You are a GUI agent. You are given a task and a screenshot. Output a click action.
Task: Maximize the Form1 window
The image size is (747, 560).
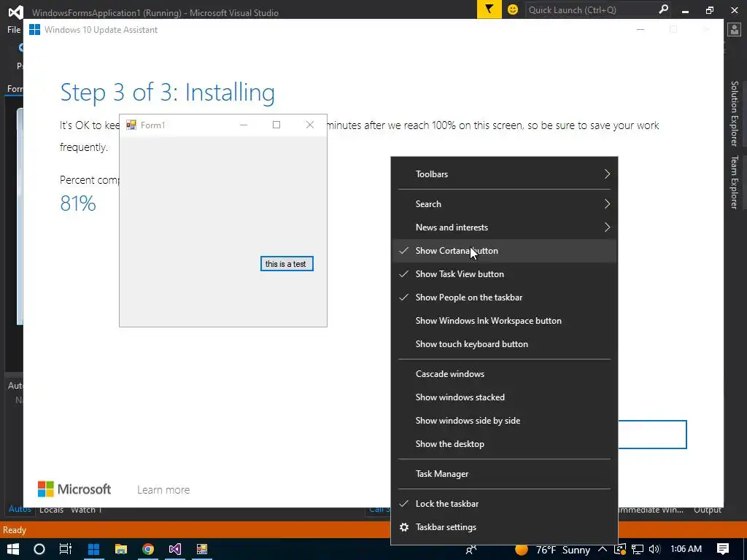[x=276, y=125]
